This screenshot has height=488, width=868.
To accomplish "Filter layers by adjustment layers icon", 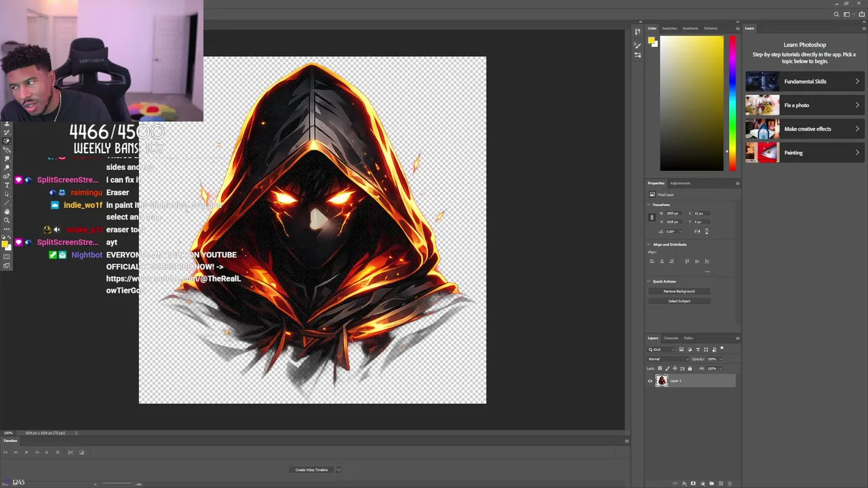I will [x=690, y=350].
